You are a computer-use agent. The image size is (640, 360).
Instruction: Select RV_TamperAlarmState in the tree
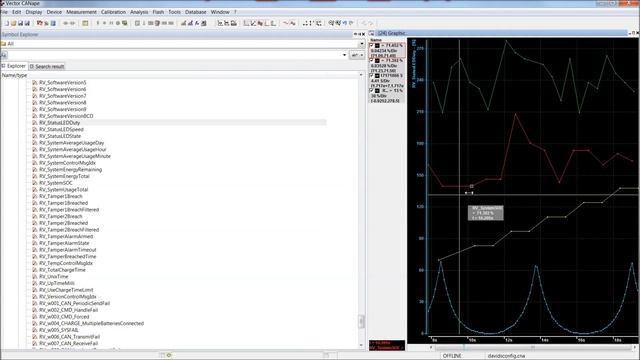[x=64, y=243]
